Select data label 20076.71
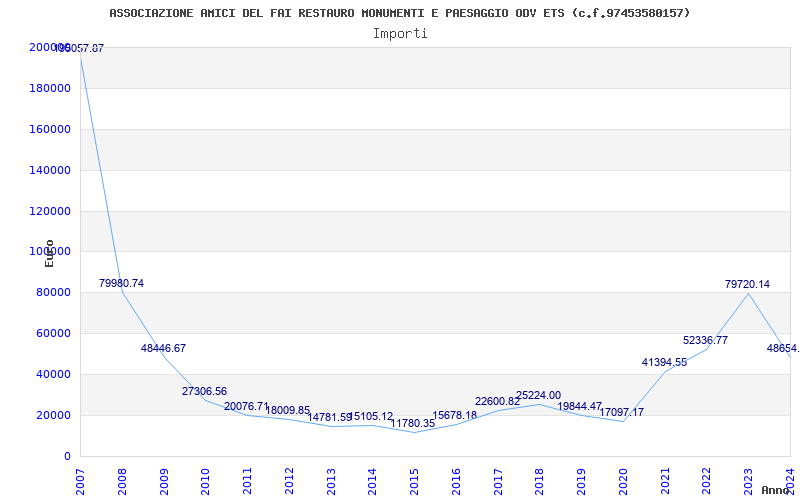The image size is (800, 500). tap(246, 407)
